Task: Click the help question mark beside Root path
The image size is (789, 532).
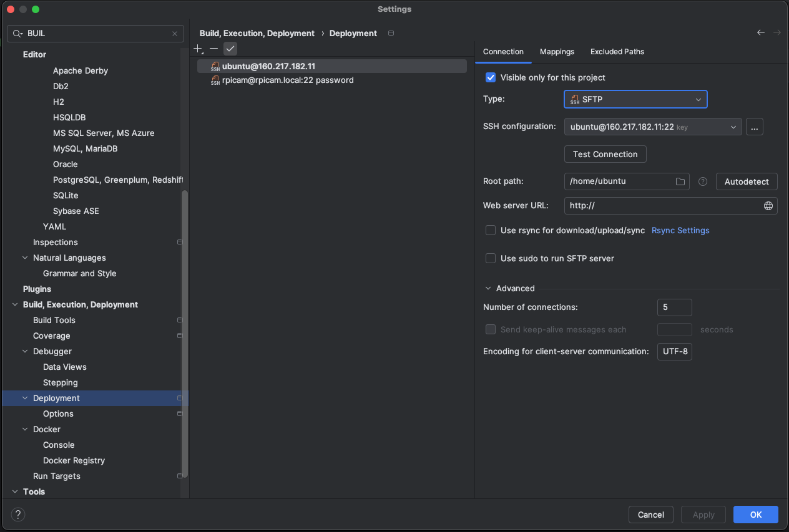Action: [x=703, y=181]
